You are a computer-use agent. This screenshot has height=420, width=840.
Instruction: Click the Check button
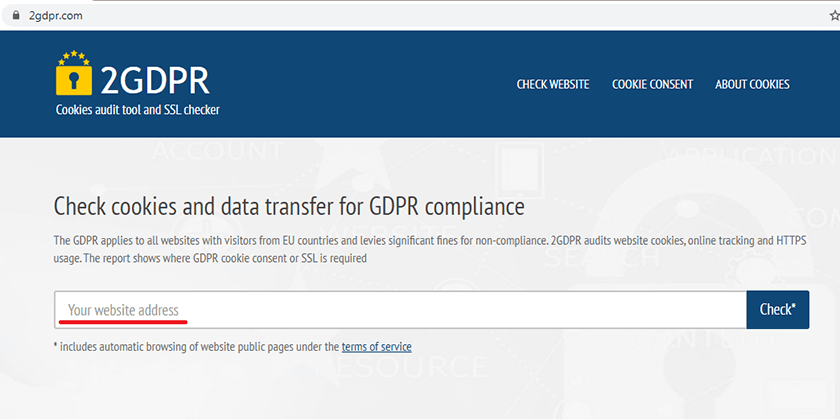[778, 310]
